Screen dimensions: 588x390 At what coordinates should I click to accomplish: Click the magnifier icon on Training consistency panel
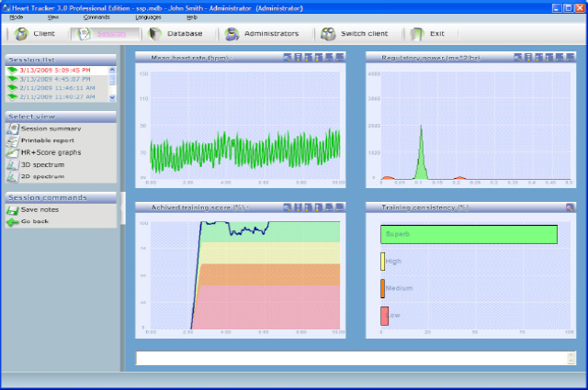[571, 207]
